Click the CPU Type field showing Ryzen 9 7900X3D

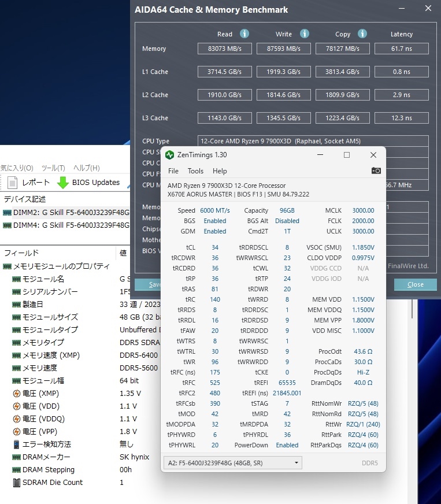point(313,141)
